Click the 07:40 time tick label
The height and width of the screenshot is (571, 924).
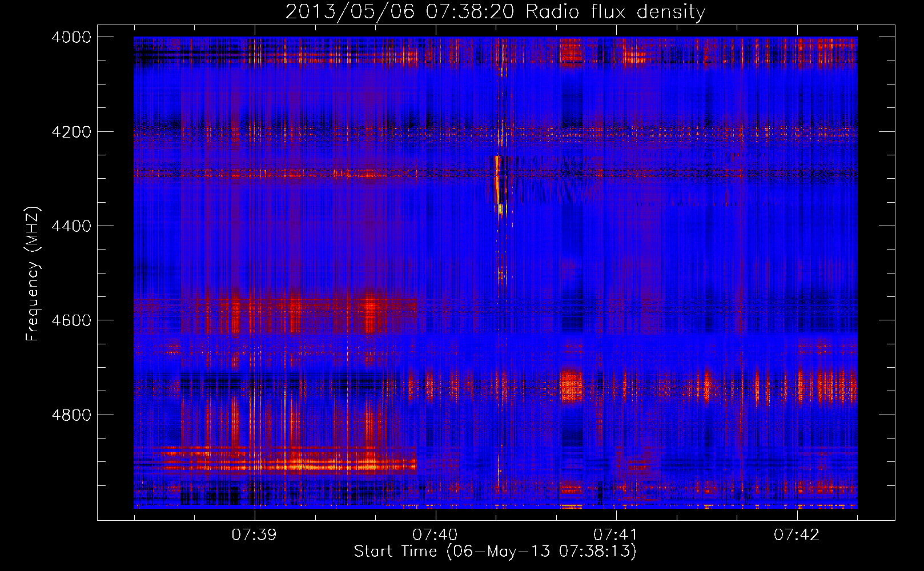435,535
